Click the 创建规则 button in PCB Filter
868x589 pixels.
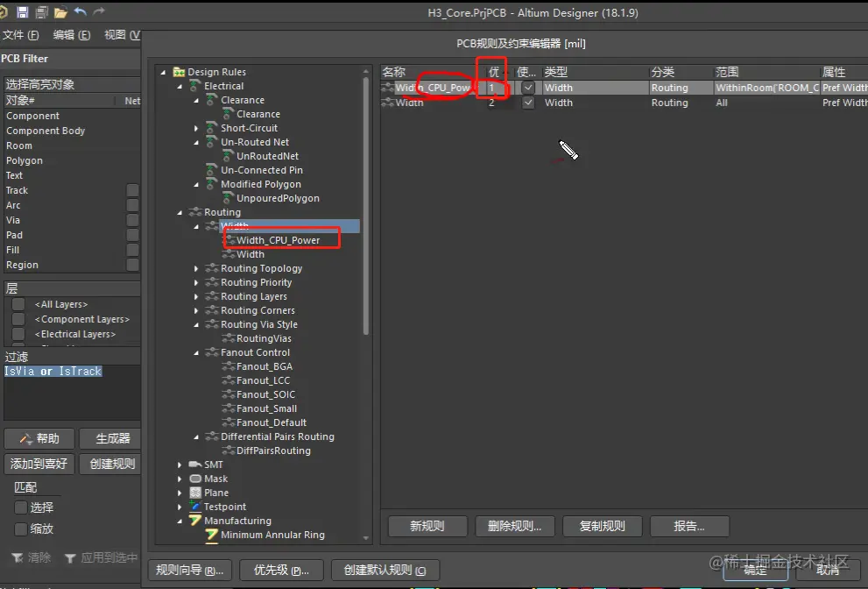112,464
